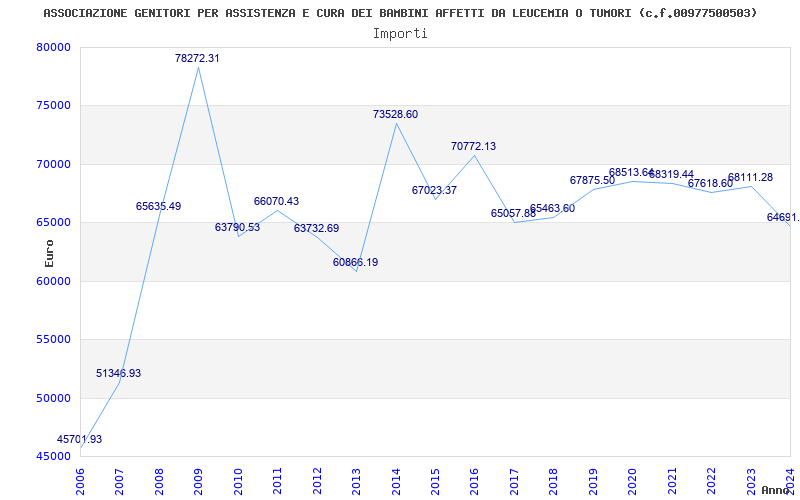The height and width of the screenshot is (500, 800).
Task: Select year 2020 on x-axis
Action: 633,481
